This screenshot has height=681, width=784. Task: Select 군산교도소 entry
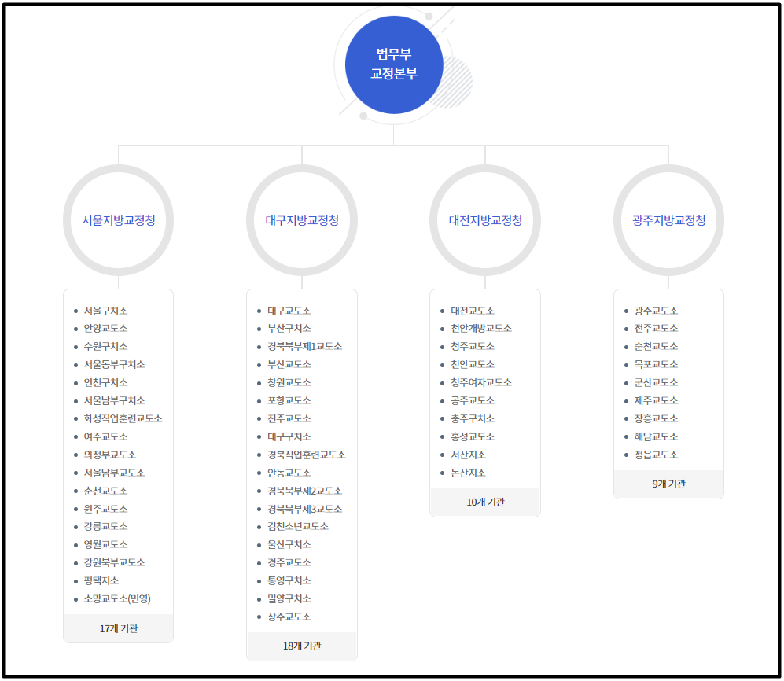(x=656, y=382)
